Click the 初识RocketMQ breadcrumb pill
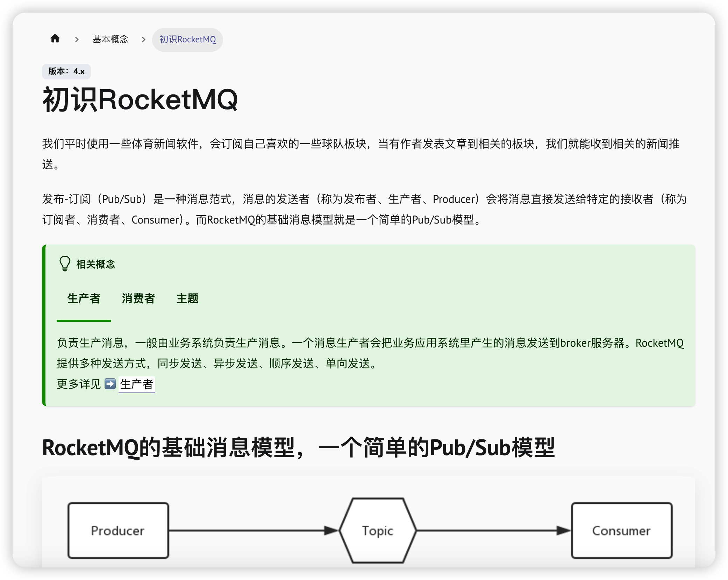Viewport: 728px width, 580px height. pos(187,40)
